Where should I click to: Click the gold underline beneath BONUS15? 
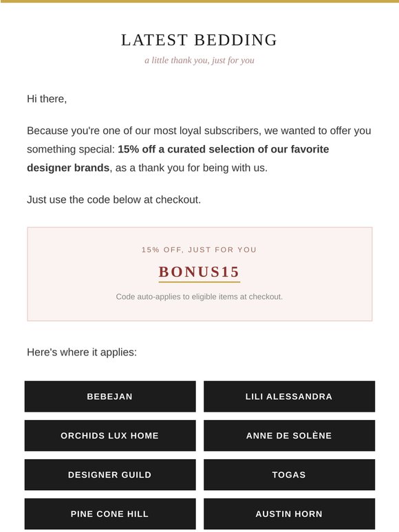[x=199, y=282]
